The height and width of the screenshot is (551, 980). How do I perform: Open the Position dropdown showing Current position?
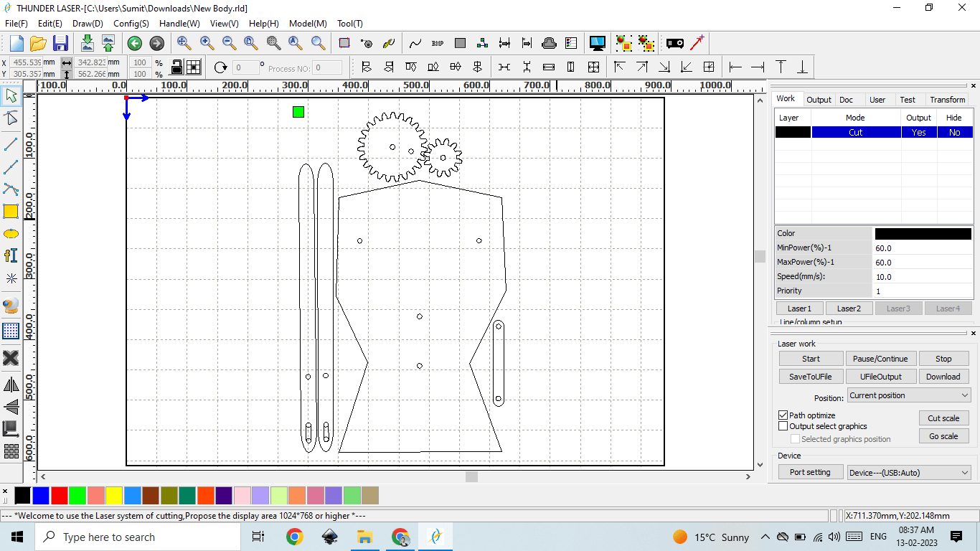[x=908, y=395]
